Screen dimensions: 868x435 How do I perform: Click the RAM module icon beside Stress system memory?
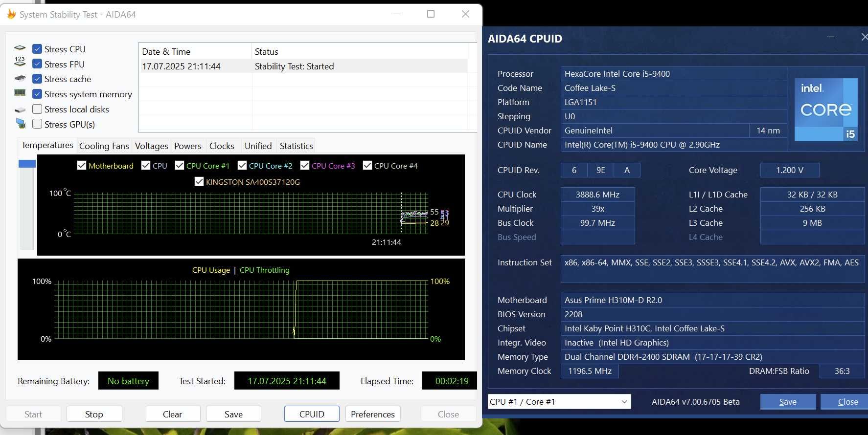pyautogui.click(x=20, y=92)
